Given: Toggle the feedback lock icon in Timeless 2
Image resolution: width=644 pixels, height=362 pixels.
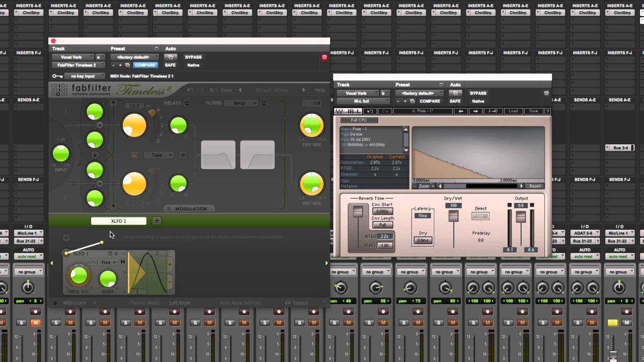Looking at the screenshot, I should coord(95,155).
